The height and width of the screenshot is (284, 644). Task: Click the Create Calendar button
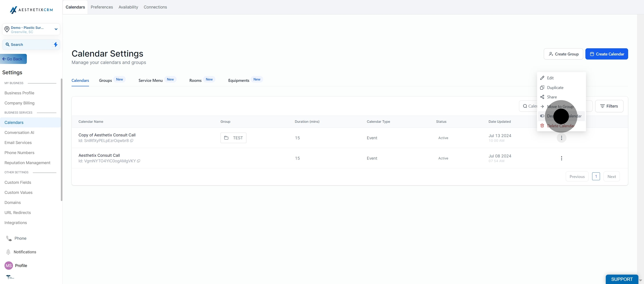pyautogui.click(x=606, y=54)
